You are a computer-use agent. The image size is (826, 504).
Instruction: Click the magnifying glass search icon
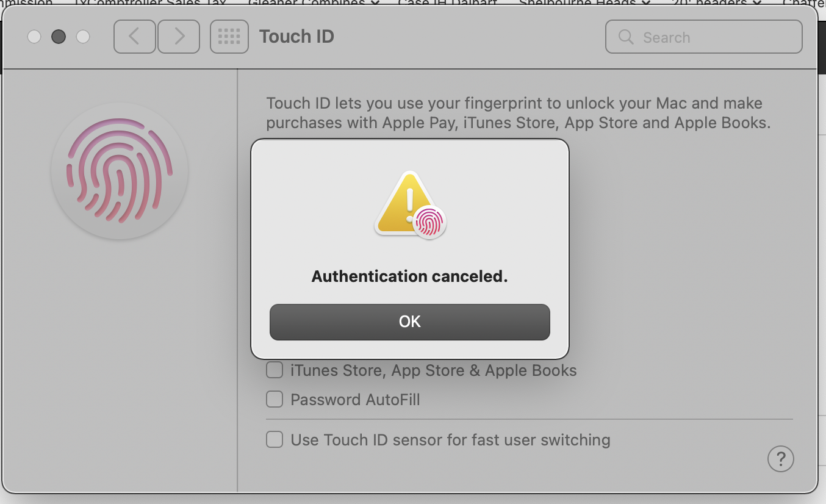[x=625, y=37]
